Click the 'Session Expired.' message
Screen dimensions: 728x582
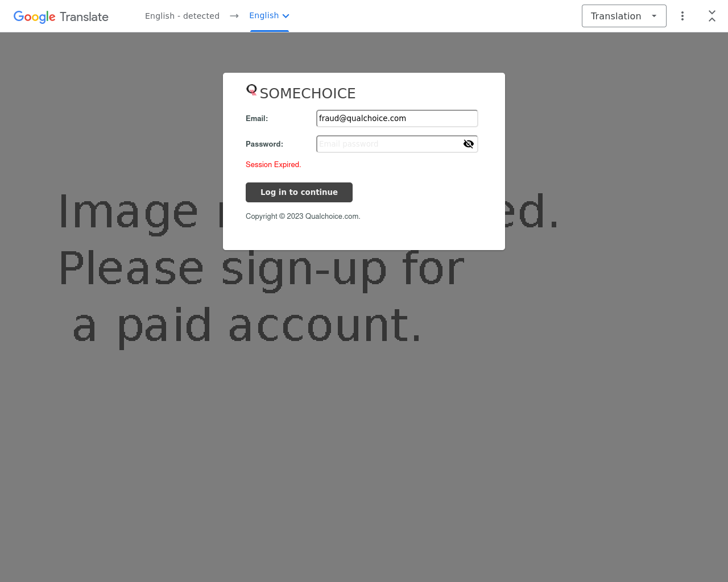[274, 164]
